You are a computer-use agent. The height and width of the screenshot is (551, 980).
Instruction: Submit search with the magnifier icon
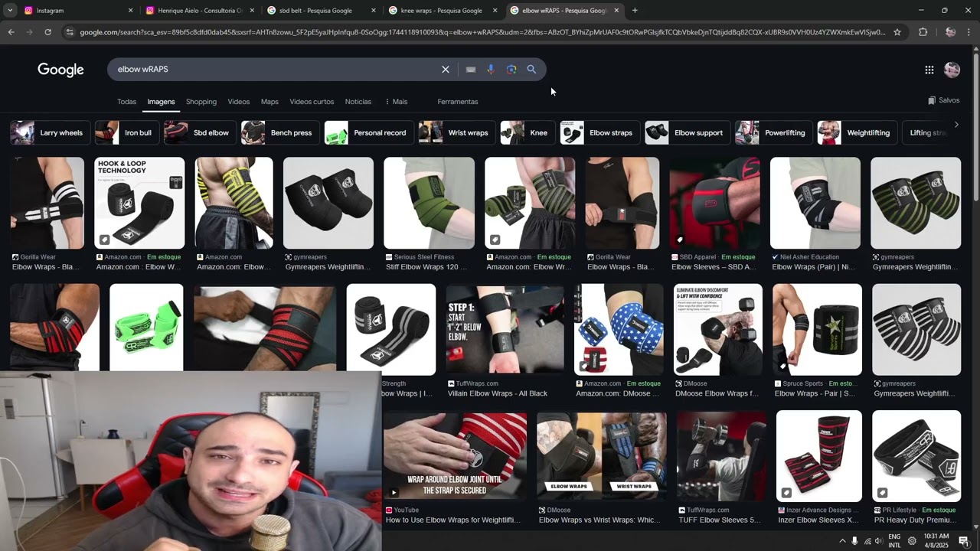click(x=531, y=69)
